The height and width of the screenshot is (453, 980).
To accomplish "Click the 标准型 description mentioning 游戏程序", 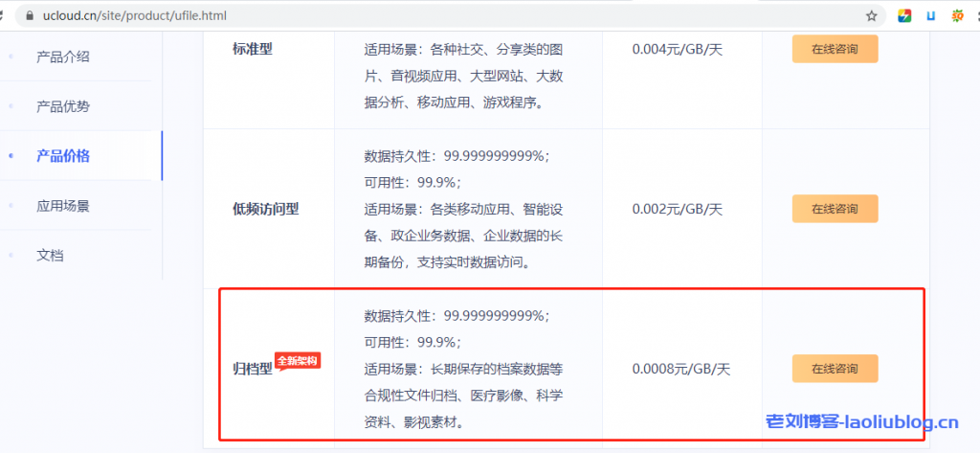I will tap(464, 76).
